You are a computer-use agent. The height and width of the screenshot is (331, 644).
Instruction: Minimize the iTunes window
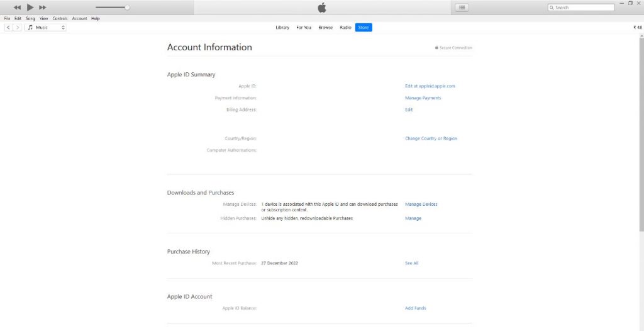pos(622,3)
